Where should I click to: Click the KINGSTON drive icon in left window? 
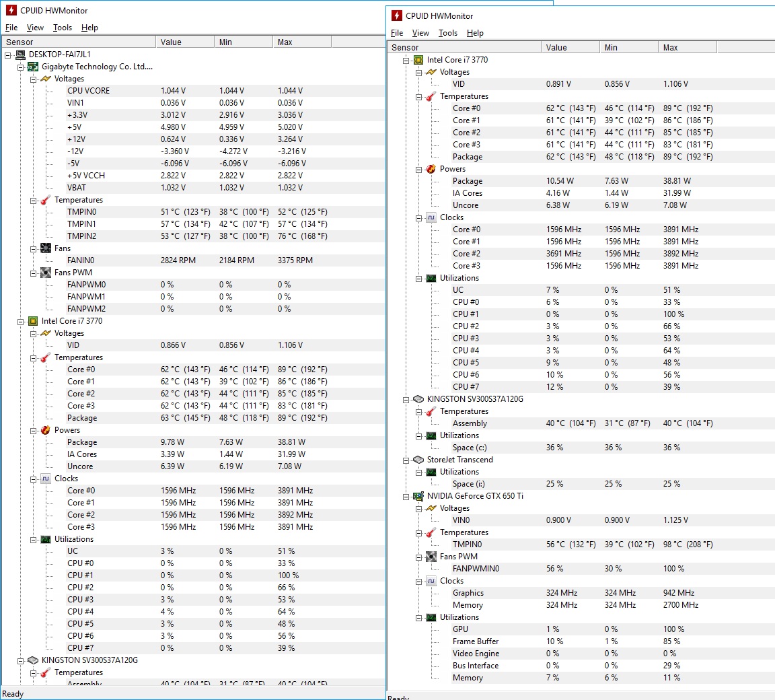tap(33, 660)
